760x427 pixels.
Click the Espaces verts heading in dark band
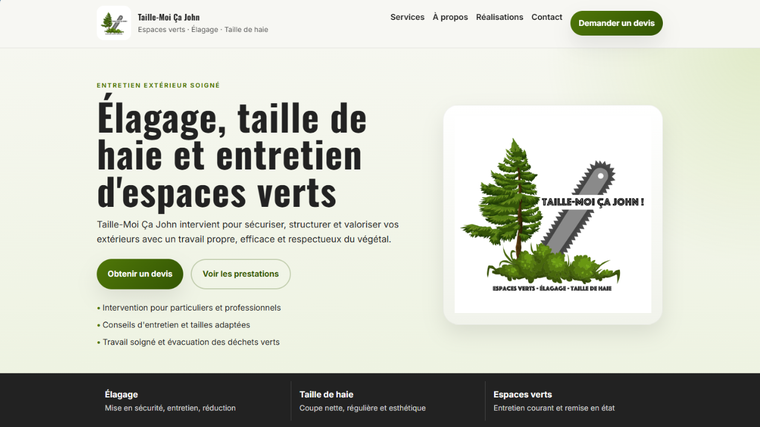coord(522,395)
